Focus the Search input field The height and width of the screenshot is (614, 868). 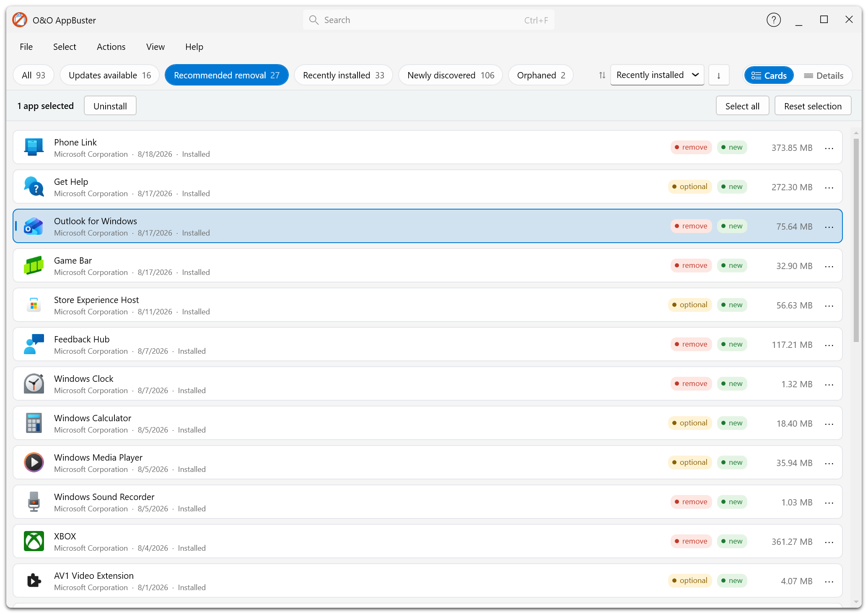pyautogui.click(x=428, y=20)
